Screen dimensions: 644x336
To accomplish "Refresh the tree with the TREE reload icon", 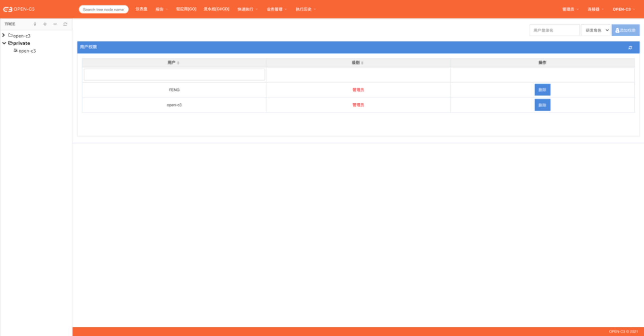I will pyautogui.click(x=65, y=24).
